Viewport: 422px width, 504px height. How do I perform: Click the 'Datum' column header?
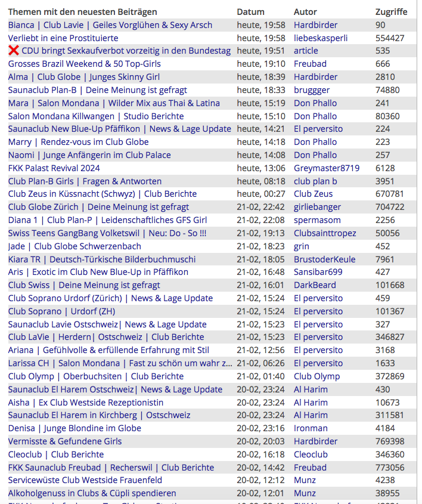[x=250, y=12]
